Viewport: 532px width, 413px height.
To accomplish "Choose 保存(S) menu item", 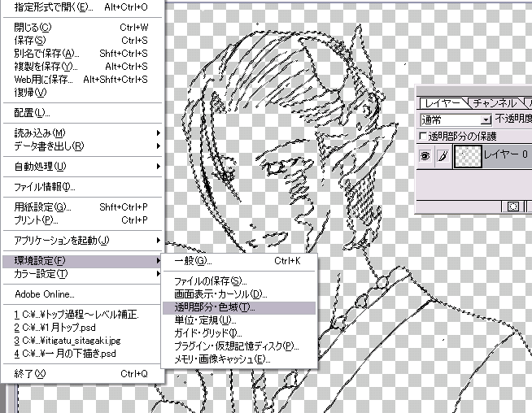I will coord(83,41).
